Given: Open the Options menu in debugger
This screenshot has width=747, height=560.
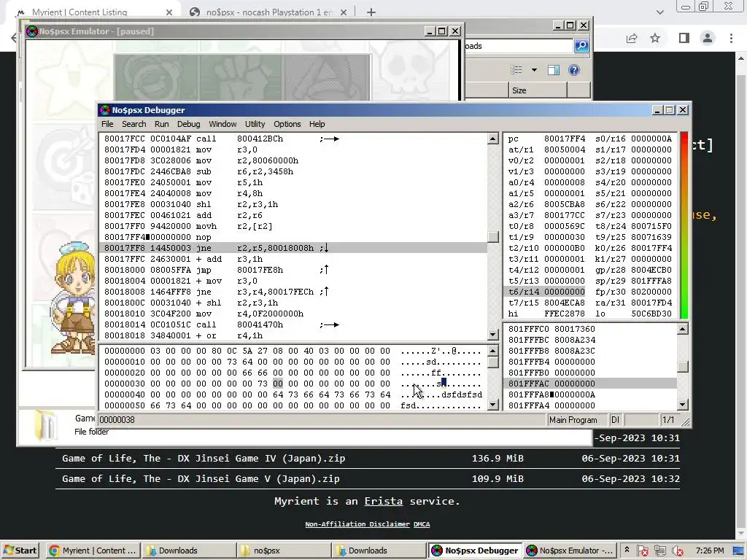Looking at the screenshot, I should pyautogui.click(x=287, y=124).
